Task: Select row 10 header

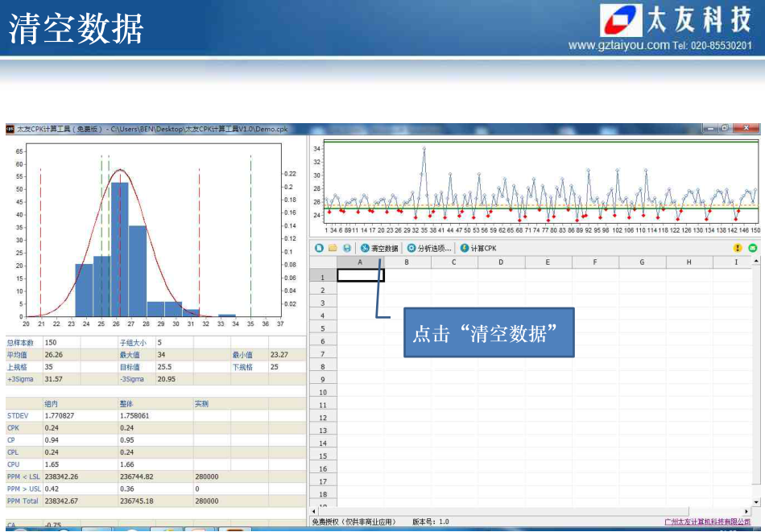Action: click(x=323, y=392)
